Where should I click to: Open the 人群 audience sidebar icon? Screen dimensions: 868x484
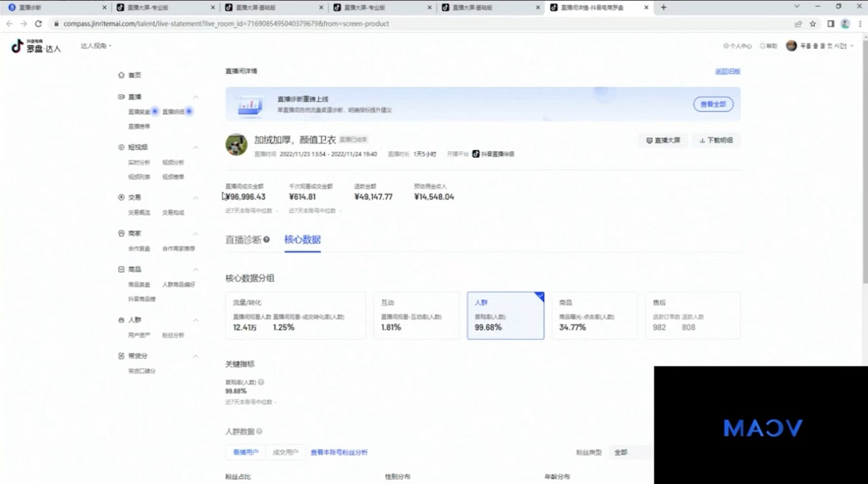click(122, 319)
